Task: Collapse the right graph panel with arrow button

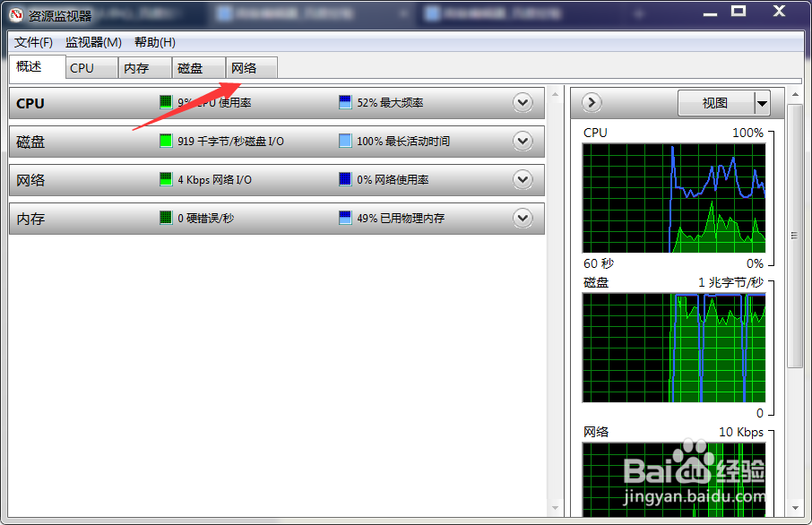Action: [591, 103]
